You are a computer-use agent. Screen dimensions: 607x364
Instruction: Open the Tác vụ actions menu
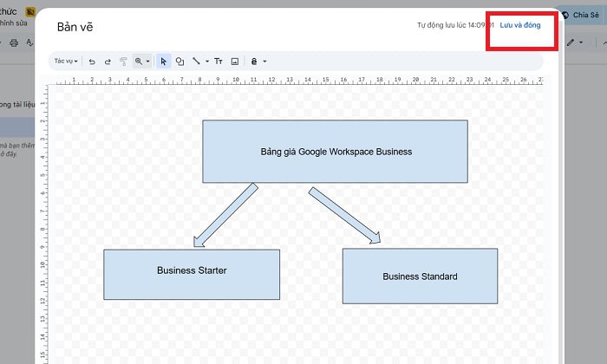(x=65, y=62)
